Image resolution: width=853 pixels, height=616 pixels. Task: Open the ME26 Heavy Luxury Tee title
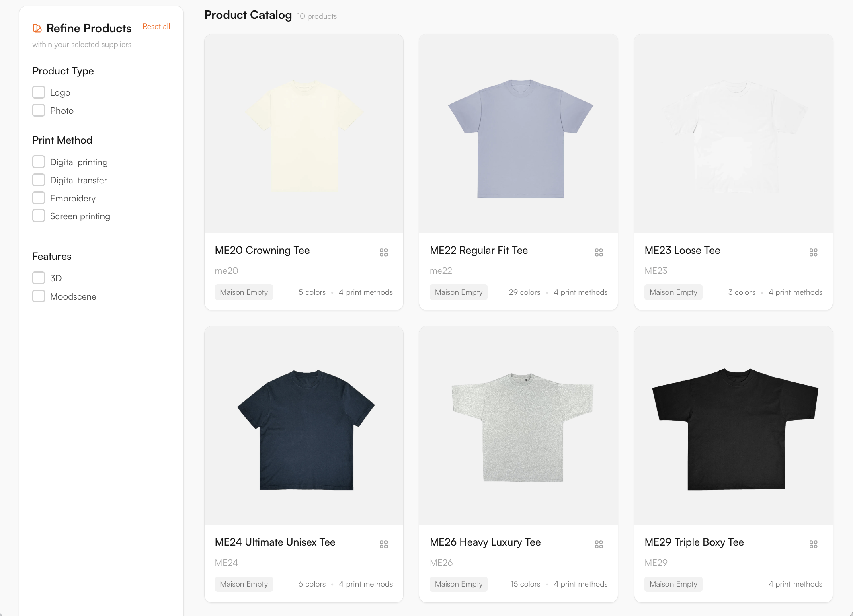pyautogui.click(x=485, y=542)
